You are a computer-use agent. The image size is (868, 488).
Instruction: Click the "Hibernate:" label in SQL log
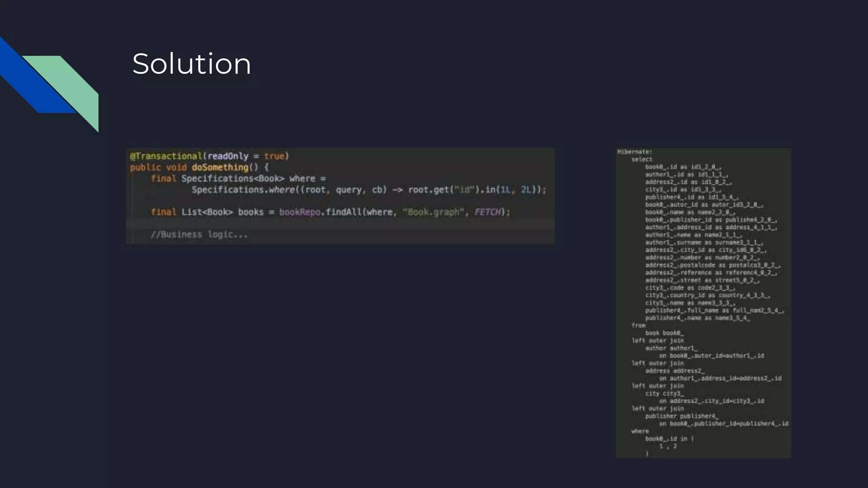coord(634,152)
